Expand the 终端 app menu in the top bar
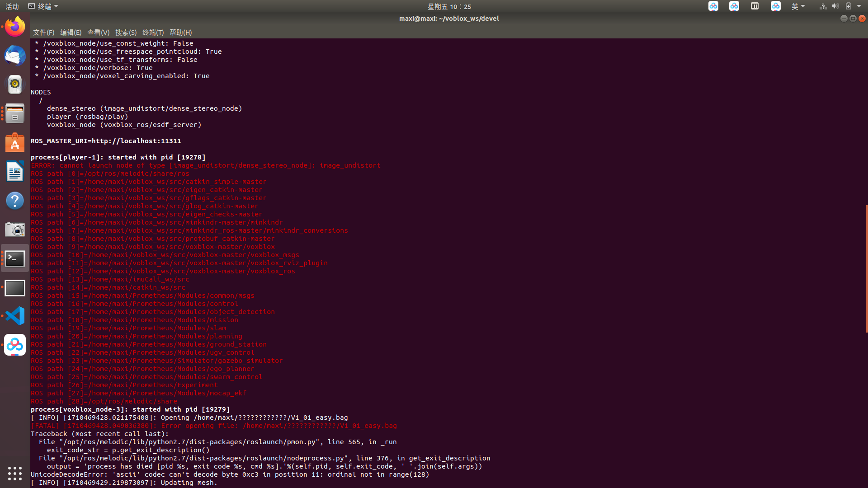The height and width of the screenshot is (488, 868). coord(43,6)
